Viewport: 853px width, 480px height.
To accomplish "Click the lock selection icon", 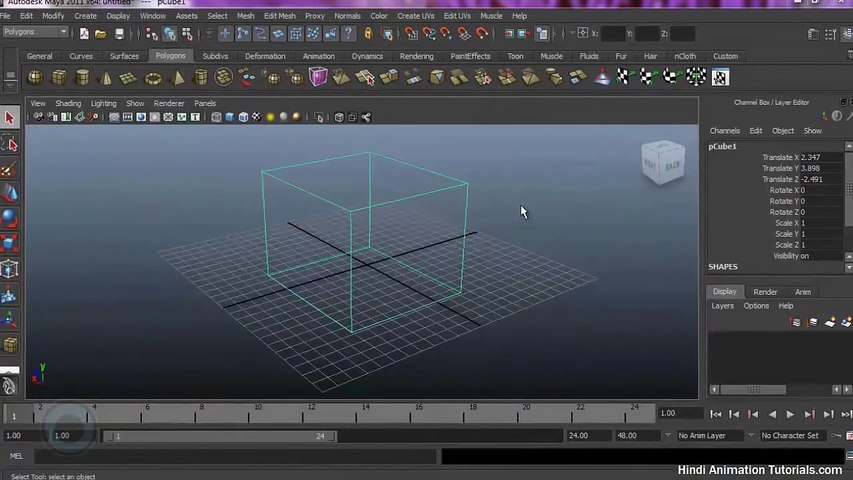I will (x=368, y=34).
